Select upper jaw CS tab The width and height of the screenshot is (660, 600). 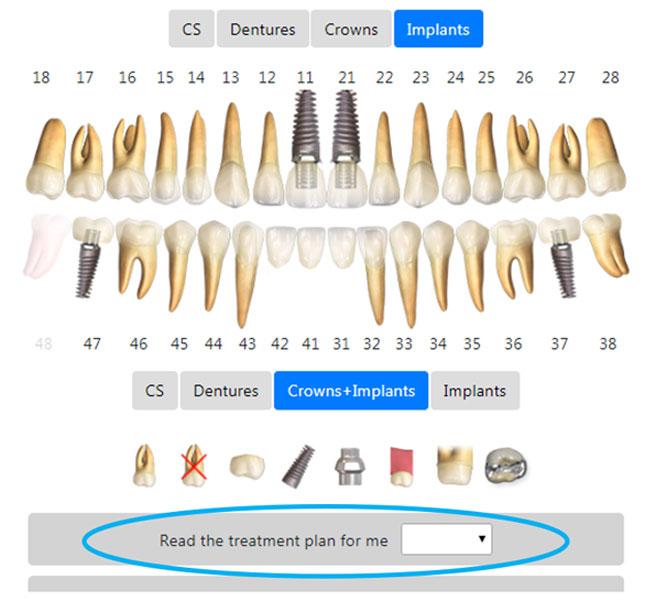coord(192,29)
